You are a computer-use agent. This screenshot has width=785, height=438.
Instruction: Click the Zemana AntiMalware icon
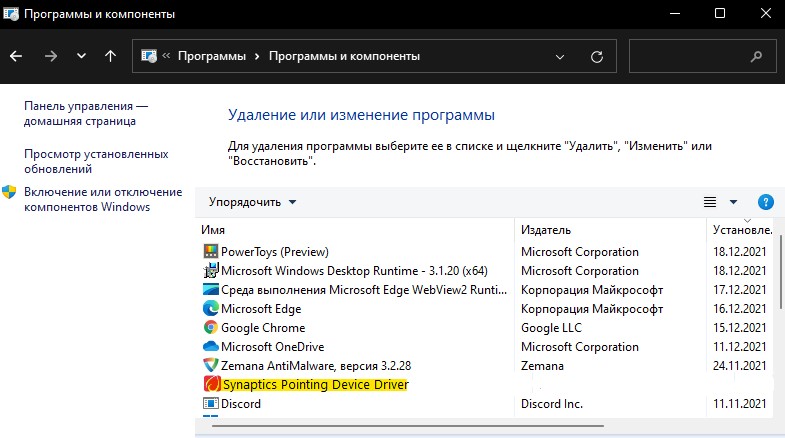click(x=211, y=365)
